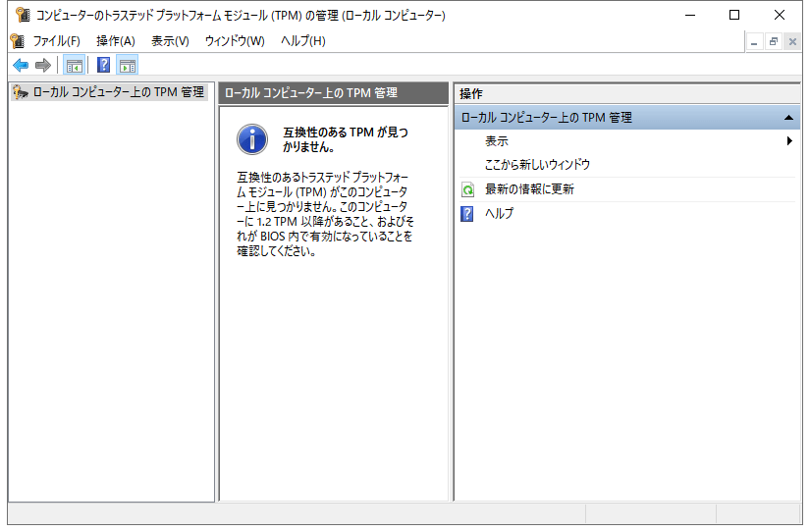Collapse the TPM 管理 actions section
This screenshot has height=532, width=810.
pos(788,118)
